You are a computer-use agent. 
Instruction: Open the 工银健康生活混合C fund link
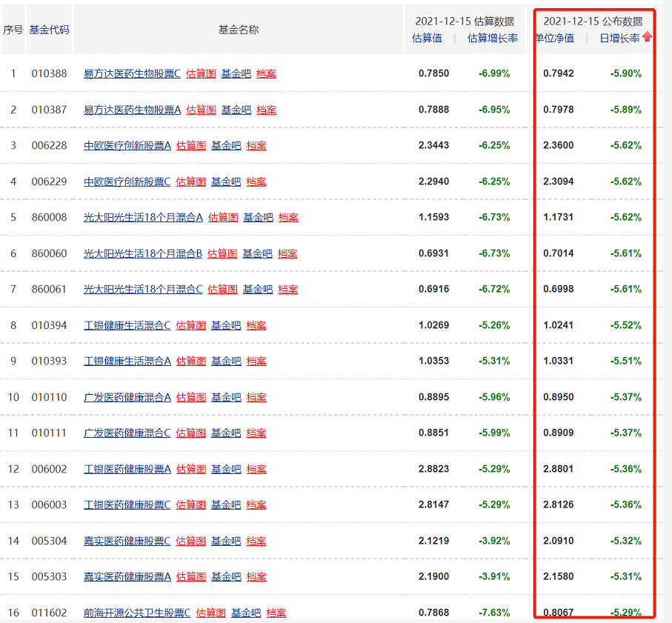pyautogui.click(x=127, y=325)
